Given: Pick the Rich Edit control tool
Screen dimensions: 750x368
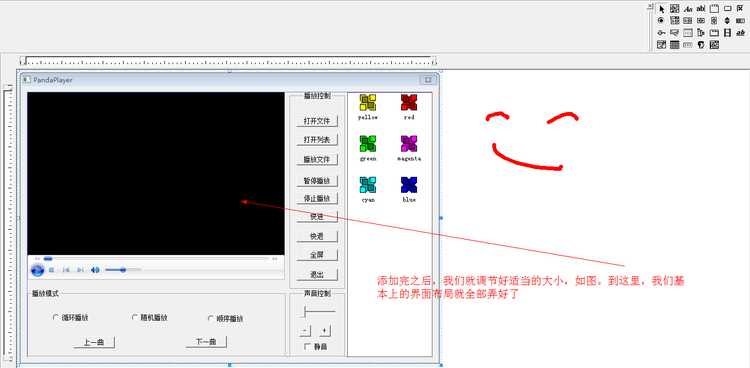Looking at the screenshot, I should [x=740, y=33].
